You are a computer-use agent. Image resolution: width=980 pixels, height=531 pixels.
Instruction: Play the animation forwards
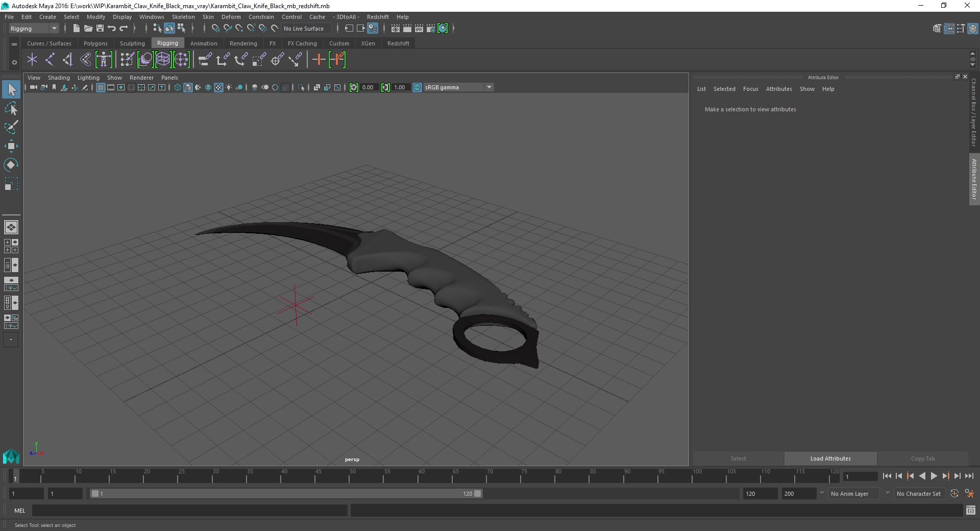click(934, 476)
